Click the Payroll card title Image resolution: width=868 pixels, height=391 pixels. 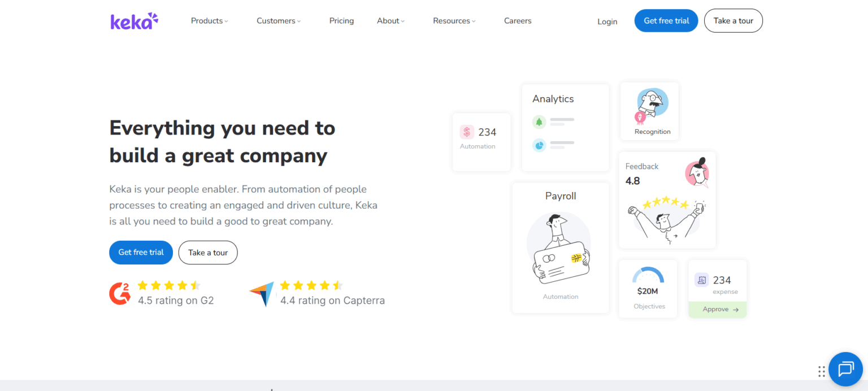pyautogui.click(x=561, y=196)
